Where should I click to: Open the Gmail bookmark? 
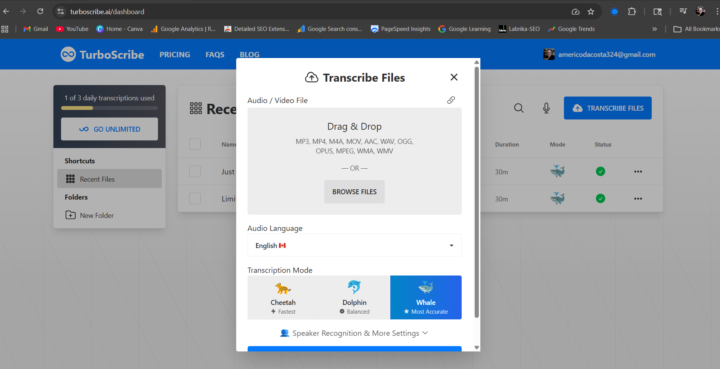pyautogui.click(x=36, y=28)
